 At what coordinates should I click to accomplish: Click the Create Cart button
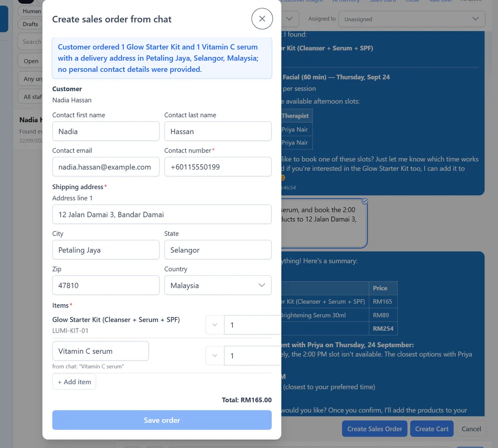click(432, 429)
